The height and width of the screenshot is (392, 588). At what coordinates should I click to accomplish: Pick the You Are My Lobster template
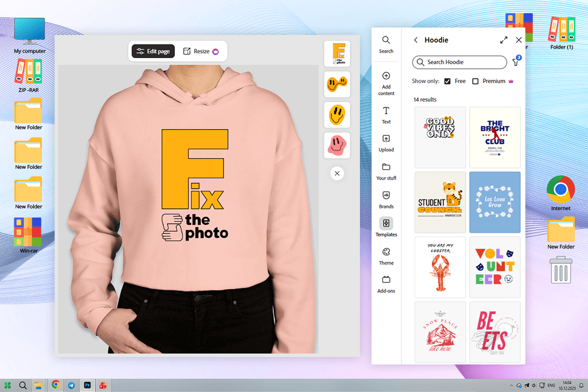(x=440, y=267)
